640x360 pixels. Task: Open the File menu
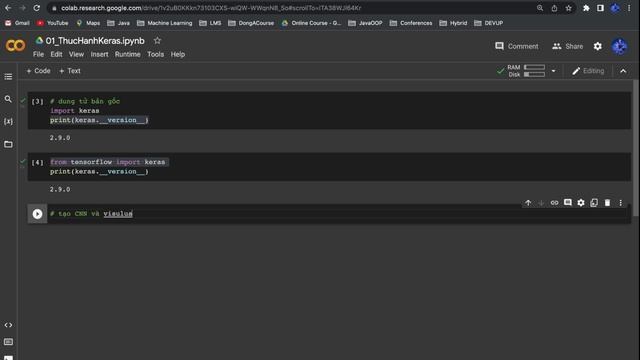pos(38,54)
